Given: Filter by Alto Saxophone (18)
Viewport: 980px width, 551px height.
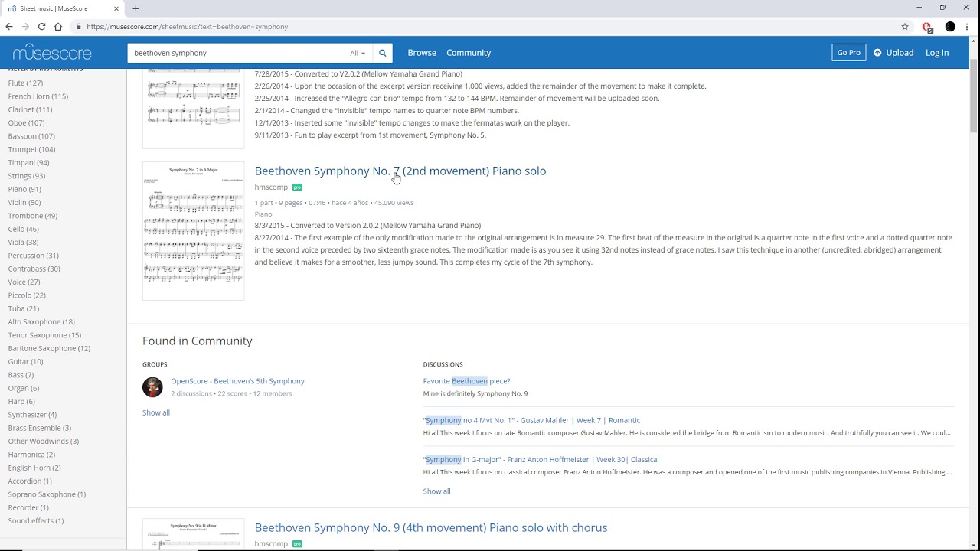Looking at the screenshot, I should 41,321.
